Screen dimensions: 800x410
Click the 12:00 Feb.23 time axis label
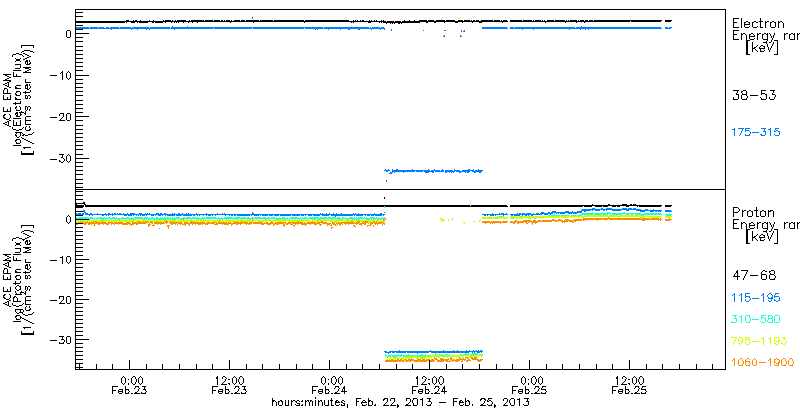tap(229, 386)
